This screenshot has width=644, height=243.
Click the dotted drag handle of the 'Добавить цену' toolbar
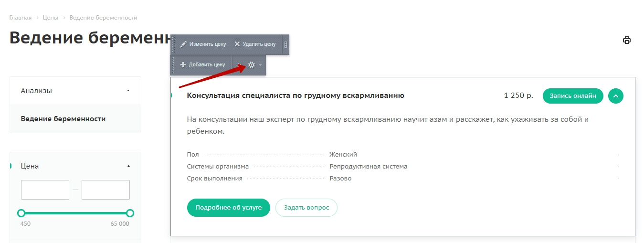point(173,65)
